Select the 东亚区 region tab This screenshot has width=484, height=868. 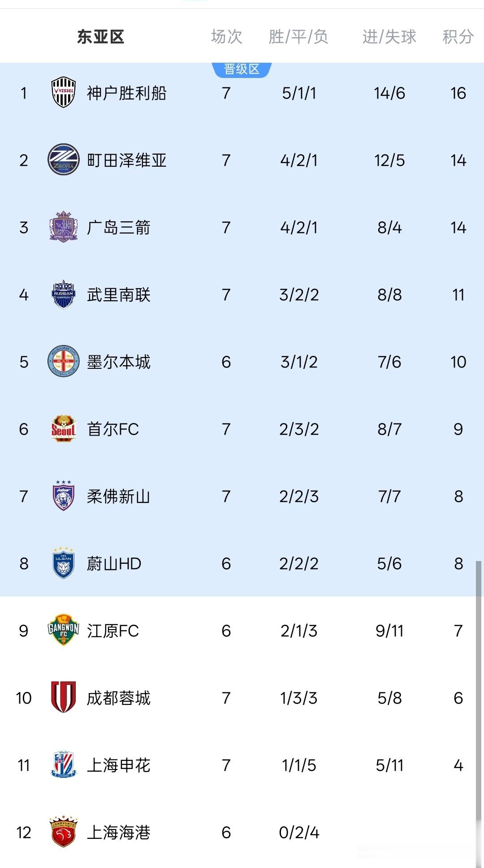100,37
